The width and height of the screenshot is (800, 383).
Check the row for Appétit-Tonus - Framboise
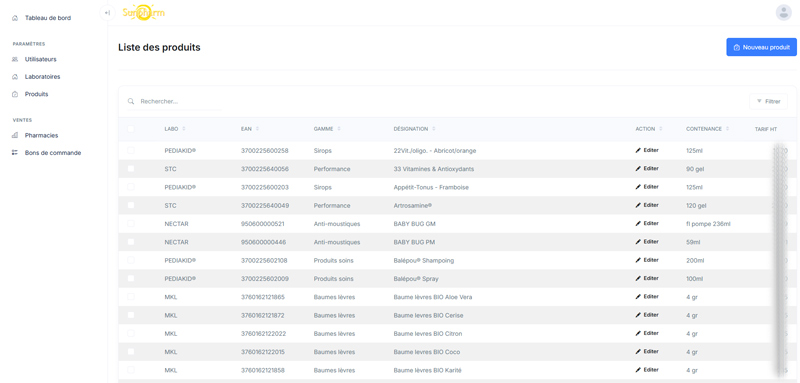(x=131, y=187)
